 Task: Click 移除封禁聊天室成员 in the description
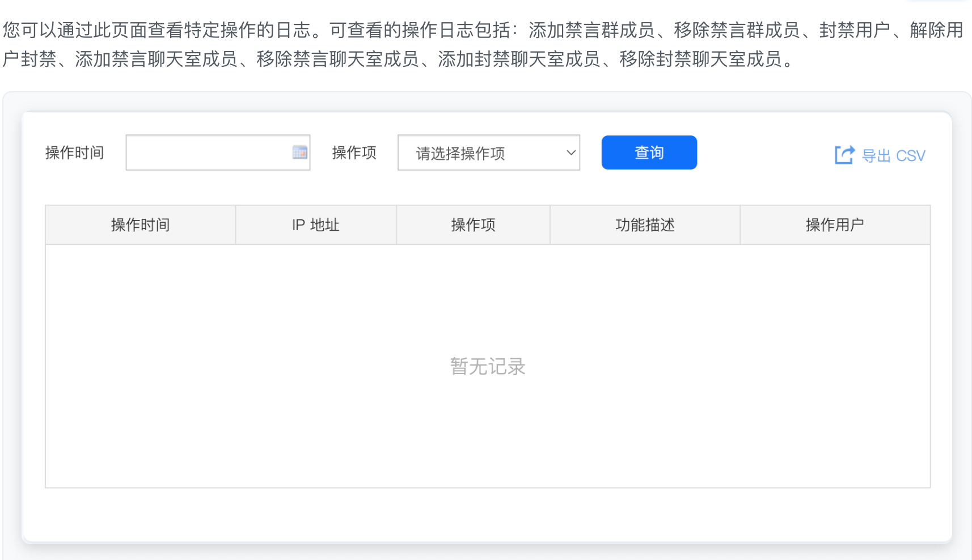(x=700, y=59)
